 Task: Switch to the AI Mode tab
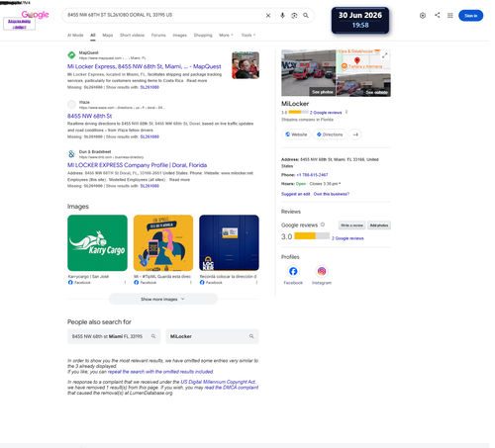coord(75,35)
